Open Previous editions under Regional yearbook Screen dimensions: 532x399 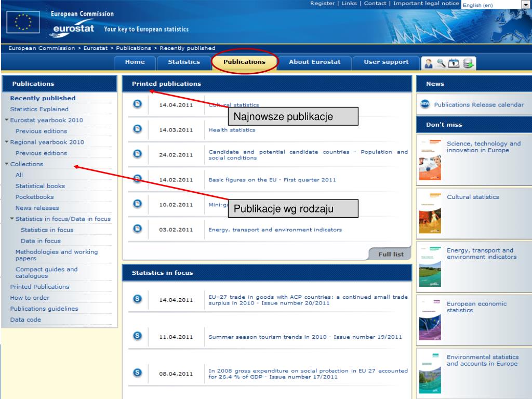(x=41, y=153)
